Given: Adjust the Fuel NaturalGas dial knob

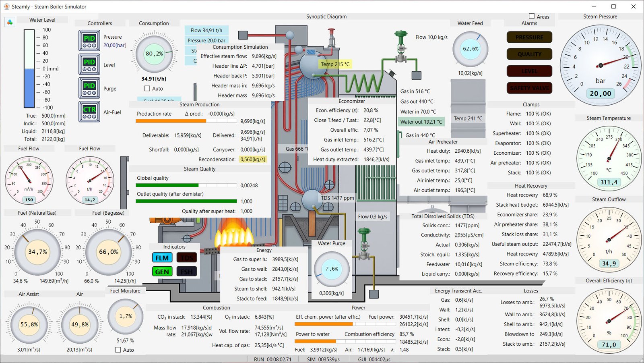Looking at the screenshot, I should 37,252.
